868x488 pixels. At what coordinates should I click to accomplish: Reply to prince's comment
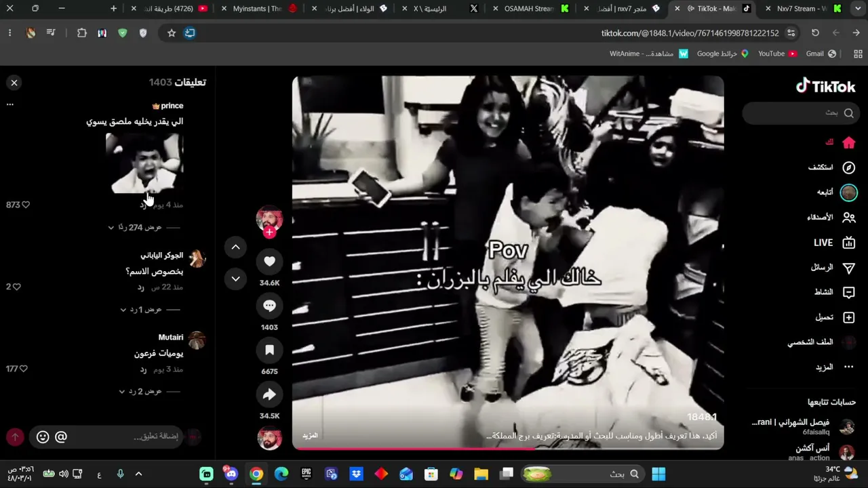(x=142, y=205)
